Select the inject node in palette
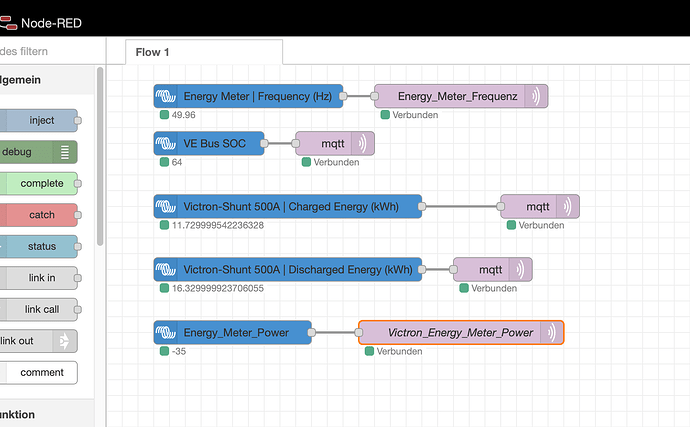This screenshot has width=690, height=427. (39, 121)
